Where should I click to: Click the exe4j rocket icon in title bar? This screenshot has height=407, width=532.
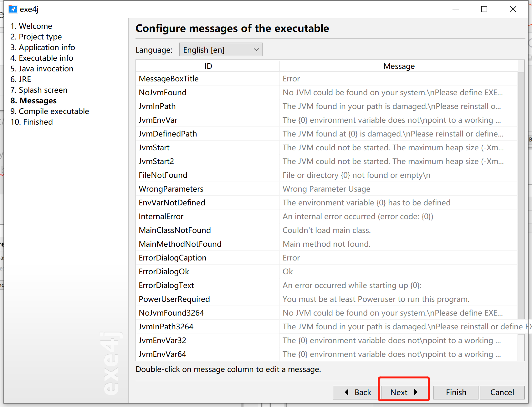[13, 9]
